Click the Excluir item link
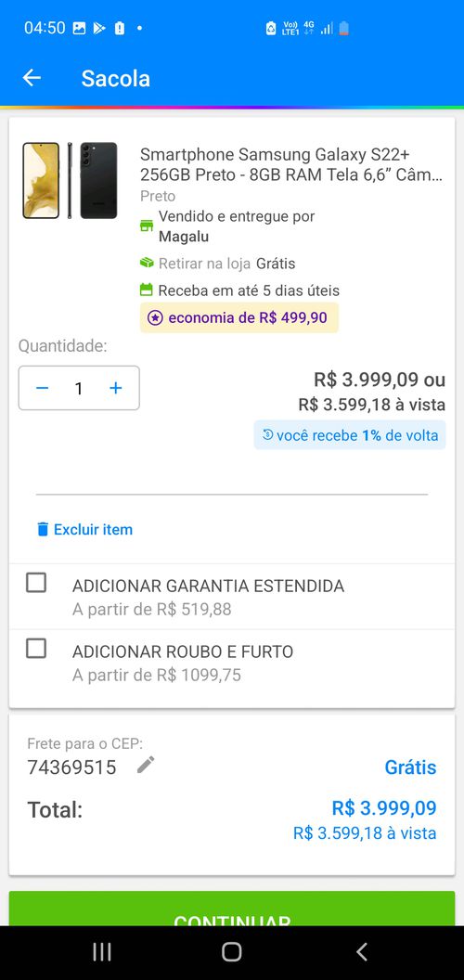Viewport: 464px width, 980px height. click(x=93, y=529)
